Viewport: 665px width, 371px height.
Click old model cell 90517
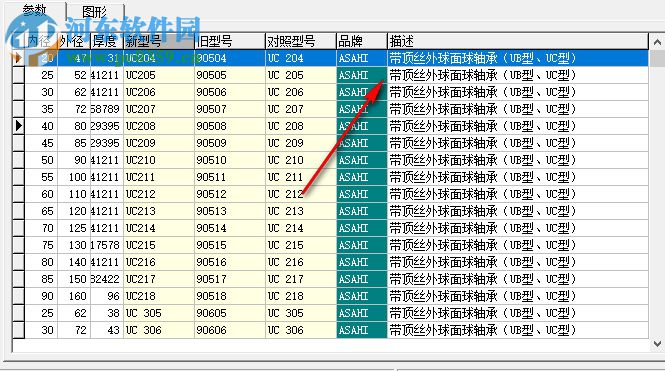(x=230, y=279)
